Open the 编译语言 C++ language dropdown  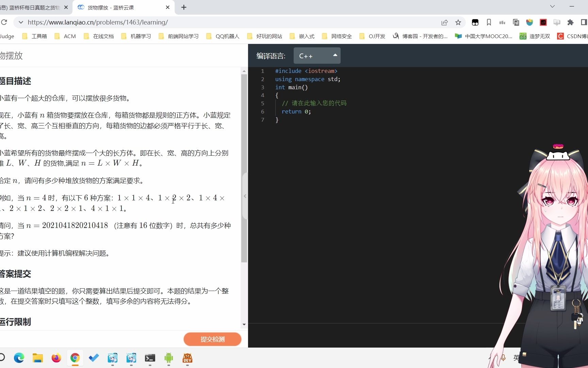pyautogui.click(x=317, y=56)
